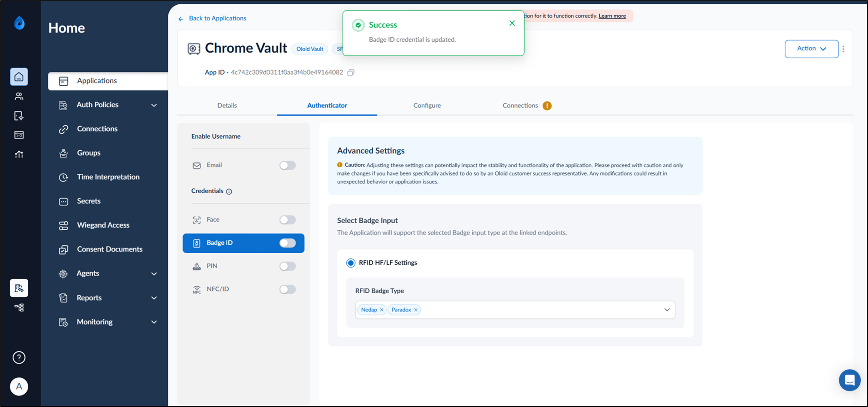Remove the Paradox badge type chip
This screenshot has height=407, width=868.
click(416, 310)
